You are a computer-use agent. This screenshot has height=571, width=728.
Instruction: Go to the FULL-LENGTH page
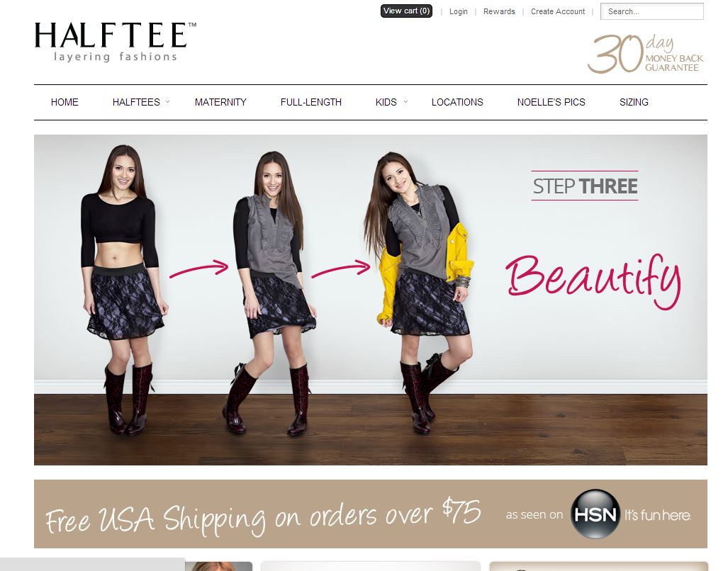point(311,102)
